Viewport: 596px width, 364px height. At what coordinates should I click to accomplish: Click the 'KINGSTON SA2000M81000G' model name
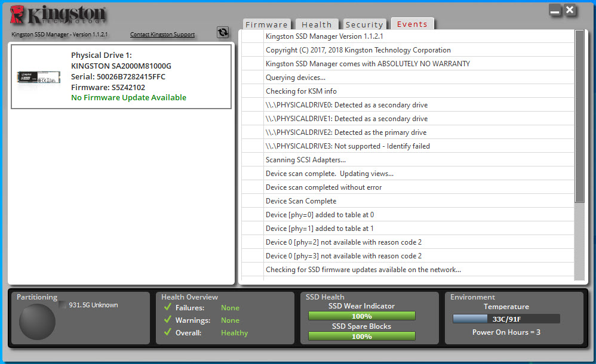point(121,66)
